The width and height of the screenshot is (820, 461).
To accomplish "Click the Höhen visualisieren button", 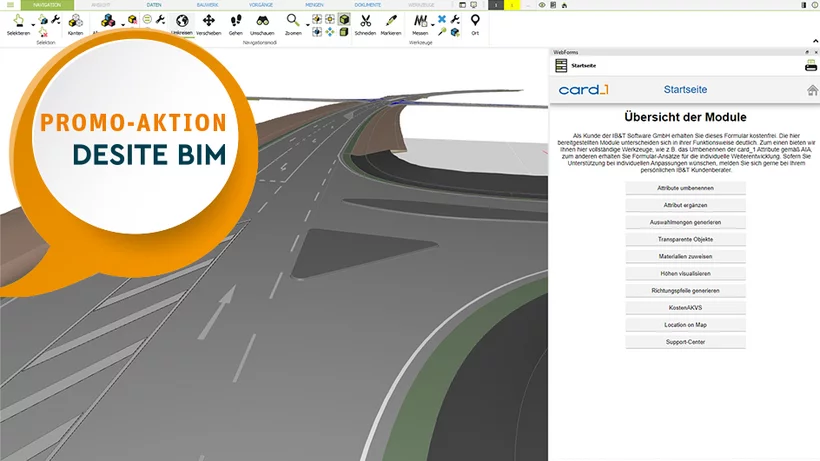I will pos(685,273).
